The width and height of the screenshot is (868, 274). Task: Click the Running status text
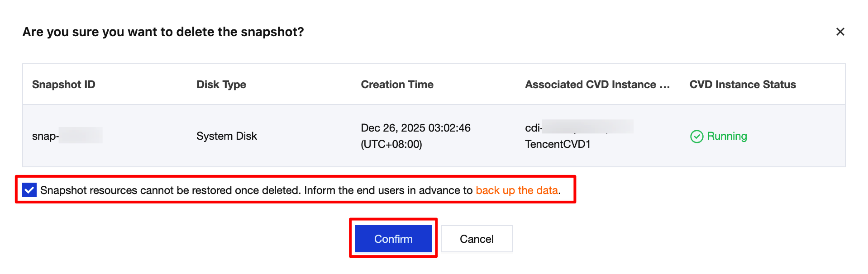point(727,136)
